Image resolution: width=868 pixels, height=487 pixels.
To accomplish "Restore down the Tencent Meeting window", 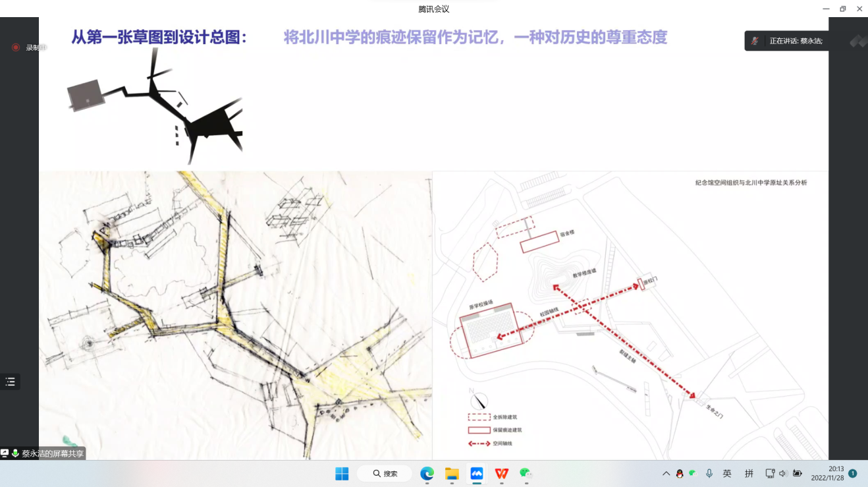I will point(842,9).
